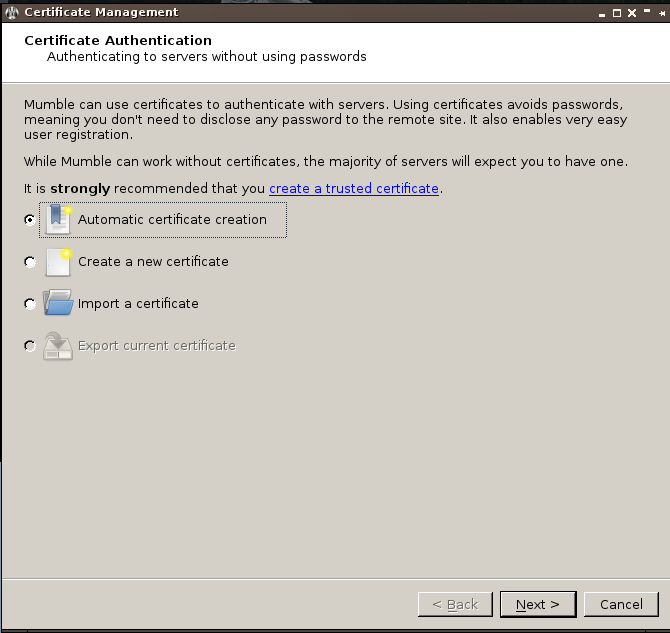670x633 pixels.
Task: Click the pin window title bar icon
Action: point(662,14)
